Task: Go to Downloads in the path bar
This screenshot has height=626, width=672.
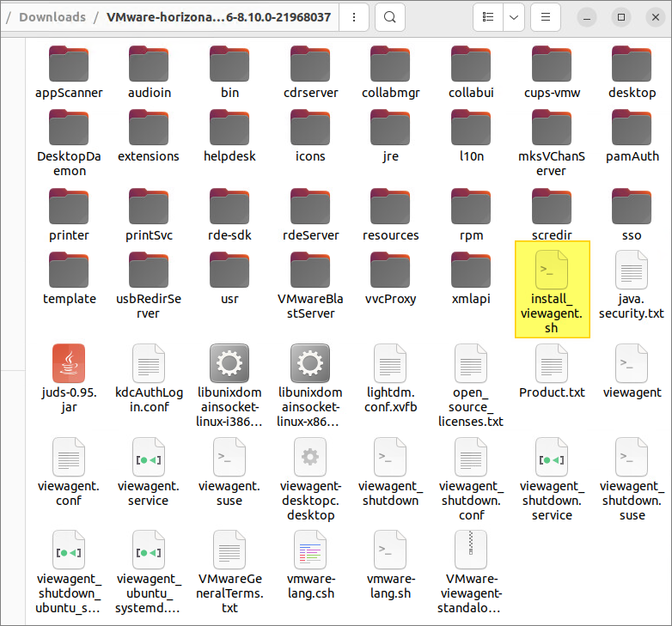Action: [x=52, y=17]
